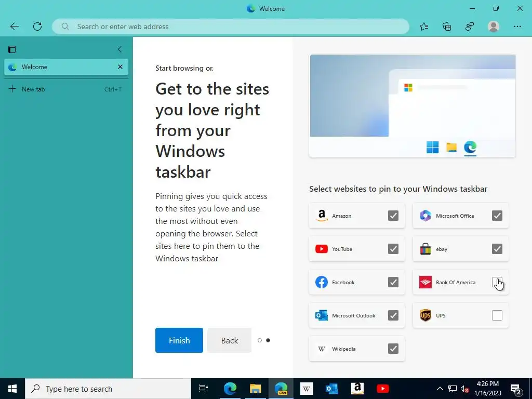Click the Microsoft Outlook logo in site list
The height and width of the screenshot is (399, 532).
click(x=322, y=315)
